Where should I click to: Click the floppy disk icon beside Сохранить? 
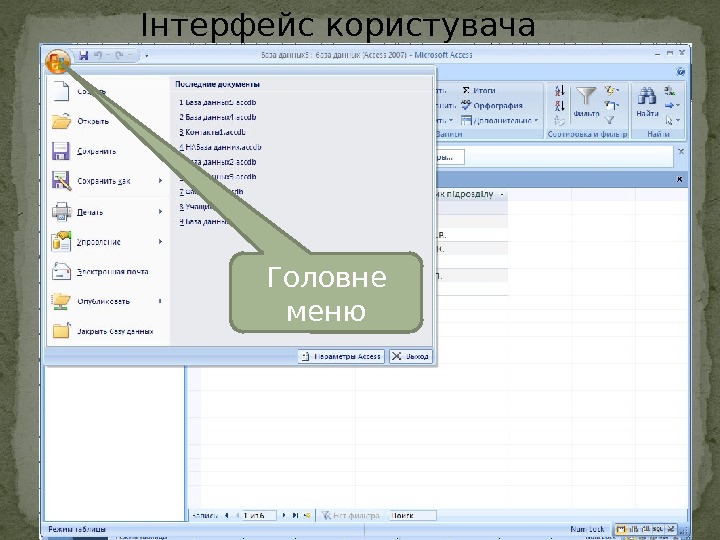click(x=61, y=151)
